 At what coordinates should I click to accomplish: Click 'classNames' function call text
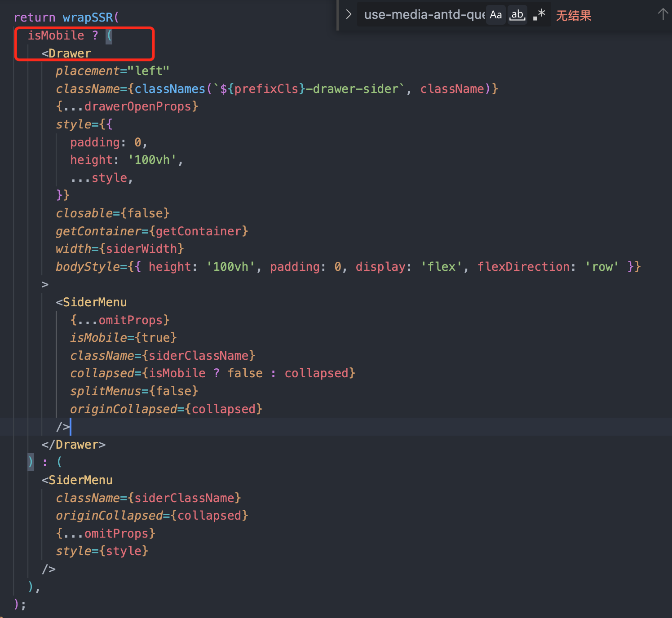coord(170,89)
